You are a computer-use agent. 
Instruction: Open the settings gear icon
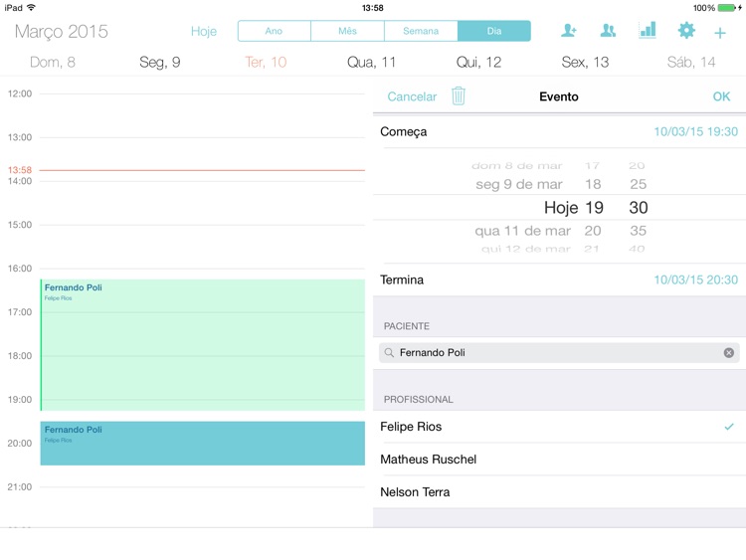(x=686, y=31)
